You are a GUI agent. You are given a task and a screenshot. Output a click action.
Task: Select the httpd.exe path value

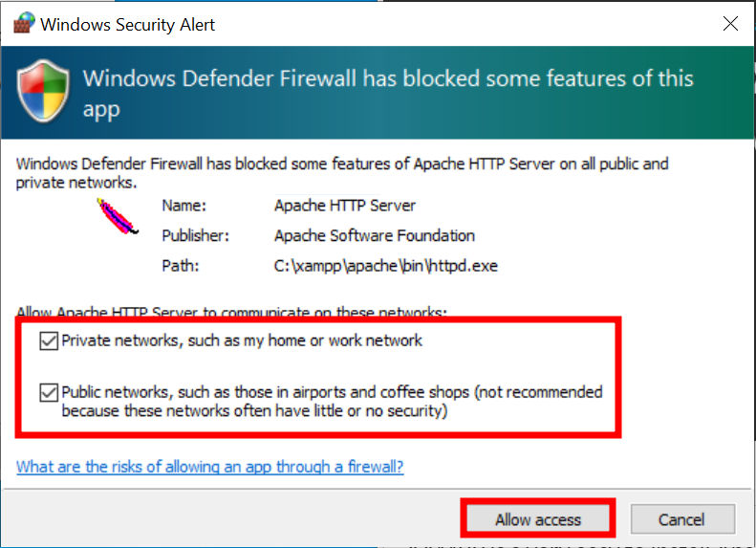[386, 266]
